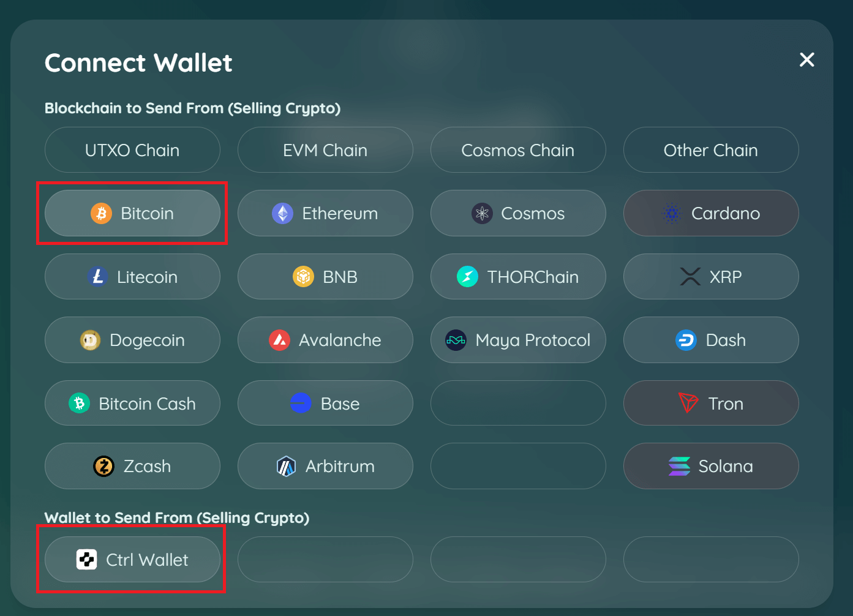Click the Litecoin logo icon
Viewport: 853px width, 616px height.
pos(97,277)
